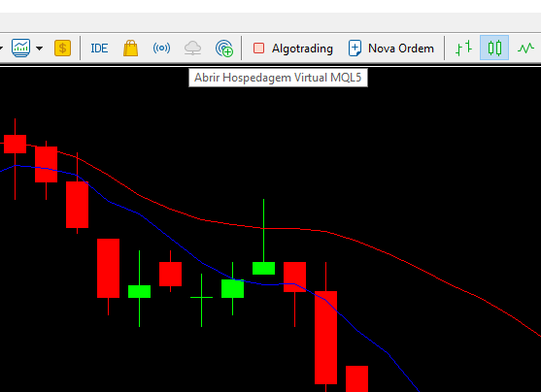The height and width of the screenshot is (392, 541).
Task: Click the tall green upper-wick candle
Action: [x=263, y=268]
